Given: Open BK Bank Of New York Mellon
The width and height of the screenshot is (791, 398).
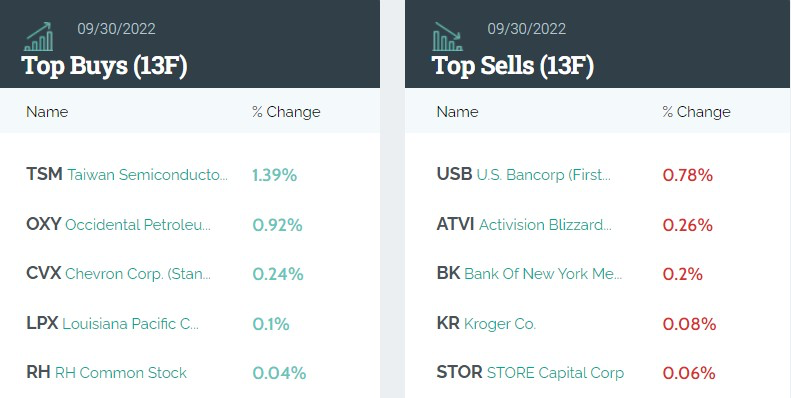Looking at the screenshot, I should pos(529,274).
